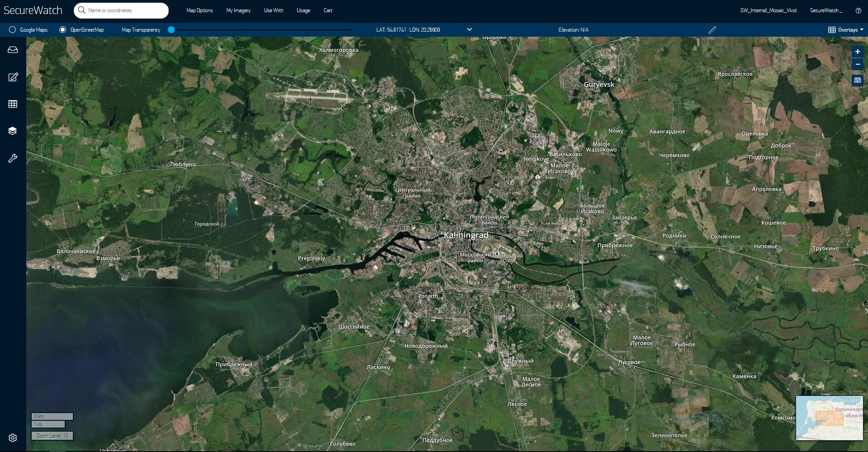The height and width of the screenshot is (452, 868).
Task: Click the SecureWatch logo
Action: pos(33,10)
